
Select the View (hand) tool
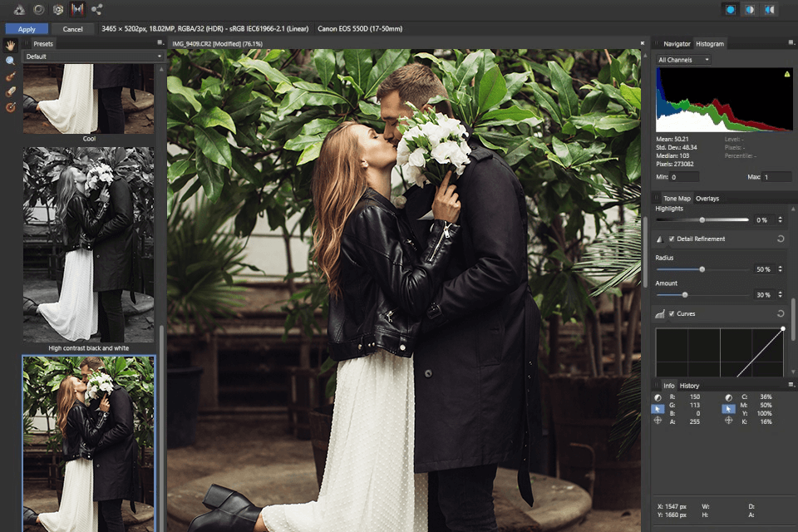click(x=10, y=46)
